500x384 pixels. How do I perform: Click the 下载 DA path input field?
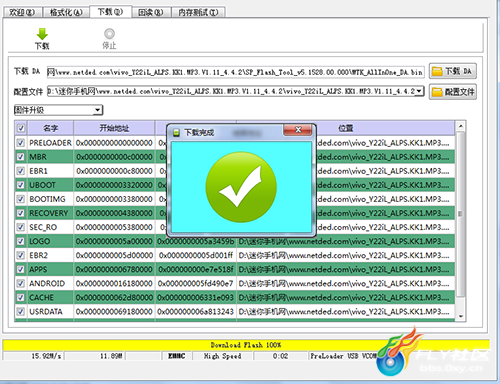(235, 72)
